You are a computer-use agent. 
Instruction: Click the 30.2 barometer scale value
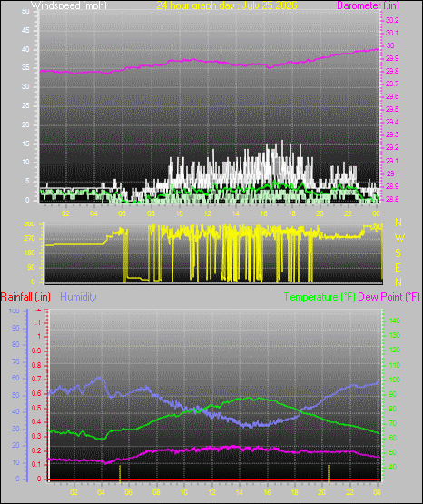(392, 20)
